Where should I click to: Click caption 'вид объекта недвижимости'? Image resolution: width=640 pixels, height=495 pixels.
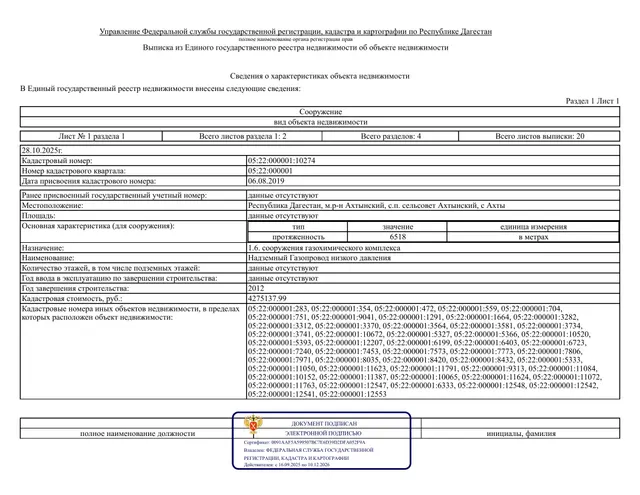tap(320, 122)
